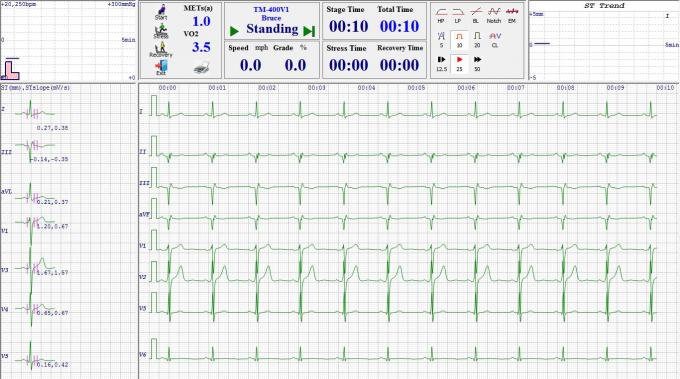Set sweep speed to 12.5
This screenshot has width=680, height=379.
(x=441, y=63)
